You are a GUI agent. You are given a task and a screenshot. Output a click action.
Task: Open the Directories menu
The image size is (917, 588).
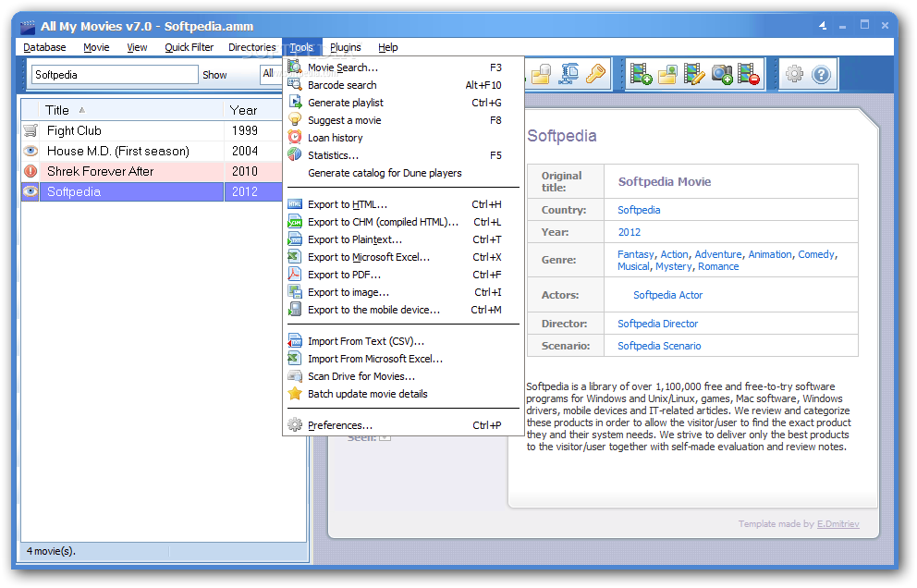[x=252, y=47]
